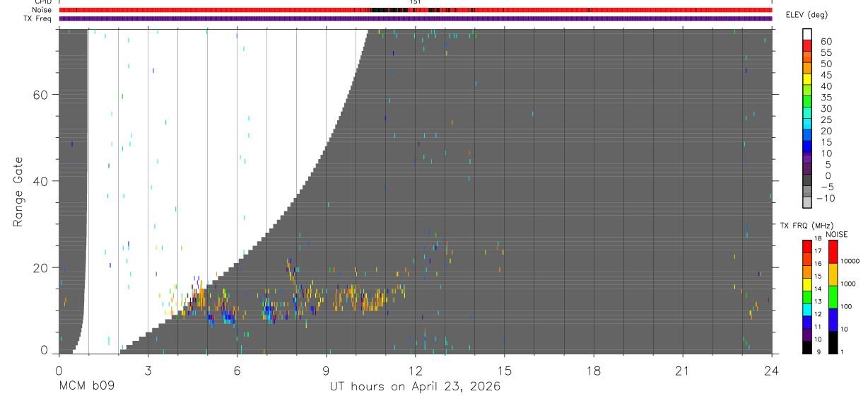Click the '40' tick on the Range Gate axis
Image resolution: width=868 pixels, height=401 pixels.
coord(41,181)
